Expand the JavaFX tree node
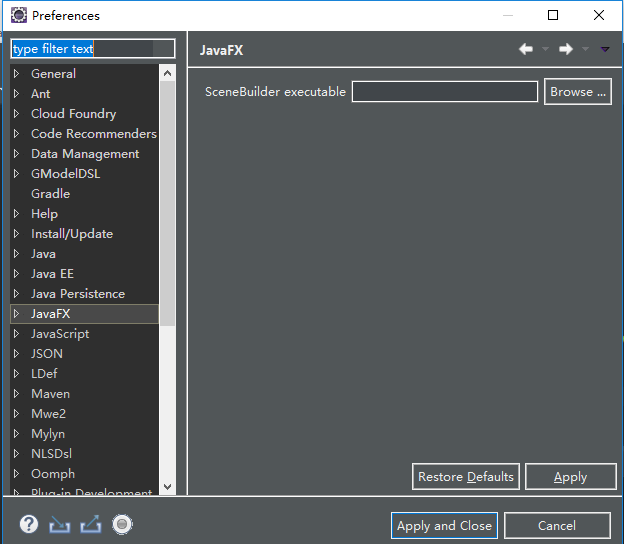This screenshot has height=544, width=624. pos(16,314)
